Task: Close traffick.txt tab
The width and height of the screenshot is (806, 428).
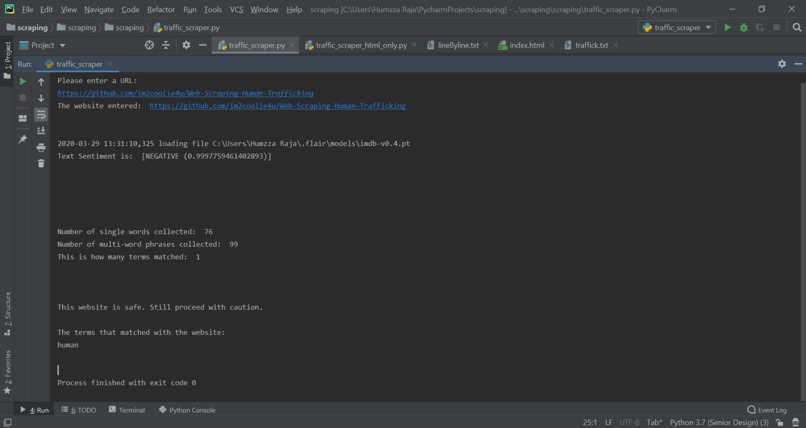Action: pyautogui.click(x=615, y=45)
